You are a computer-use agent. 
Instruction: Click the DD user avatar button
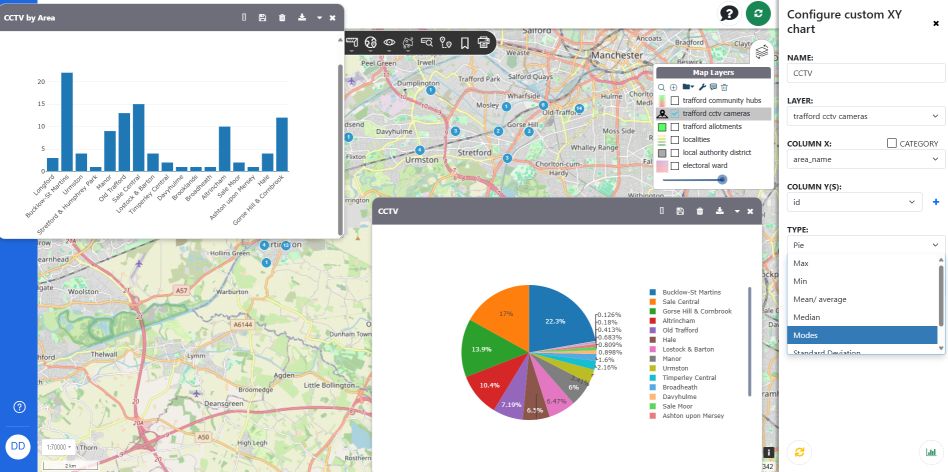(18, 447)
